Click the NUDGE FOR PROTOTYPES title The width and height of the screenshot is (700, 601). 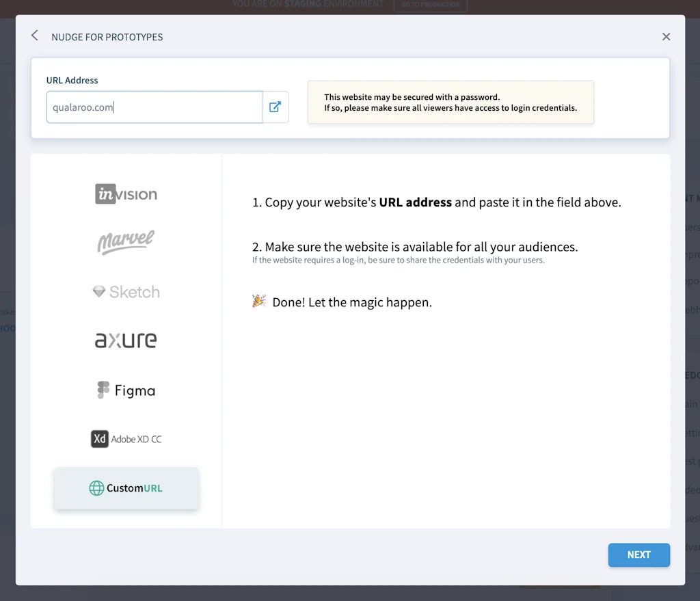pos(107,37)
